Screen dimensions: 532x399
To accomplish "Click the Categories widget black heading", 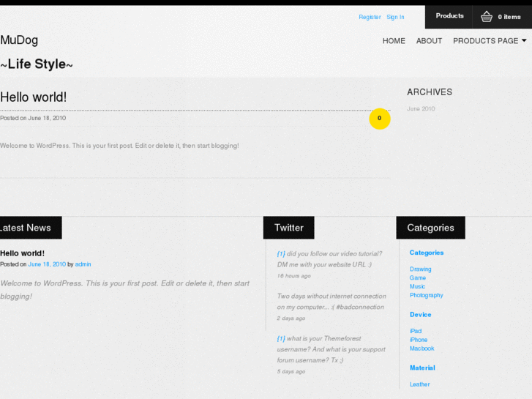I will coord(430,228).
